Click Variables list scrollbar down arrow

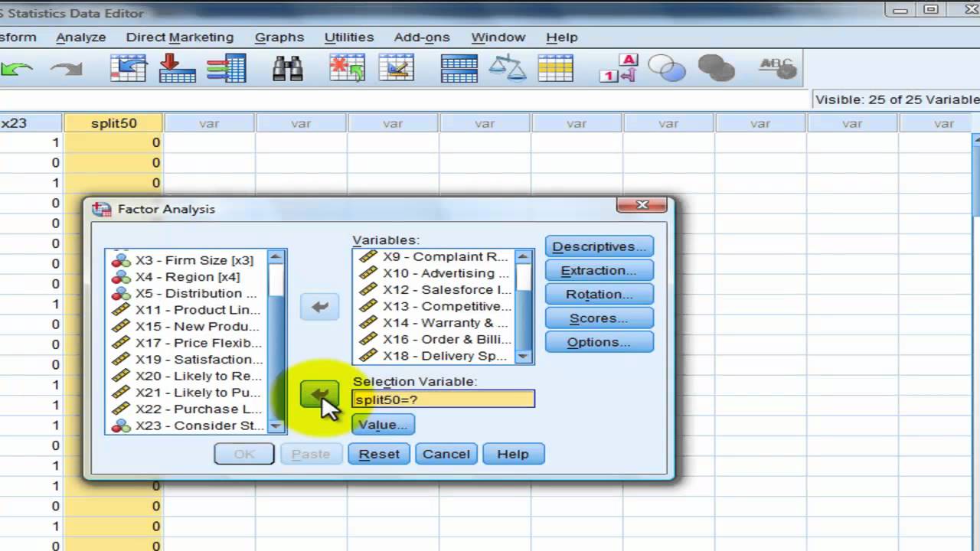pos(524,357)
